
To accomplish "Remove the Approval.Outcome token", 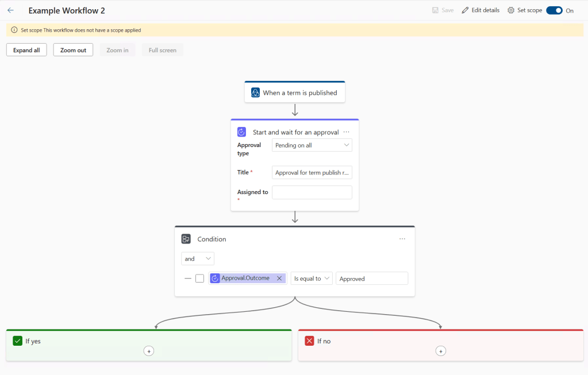I will point(279,279).
